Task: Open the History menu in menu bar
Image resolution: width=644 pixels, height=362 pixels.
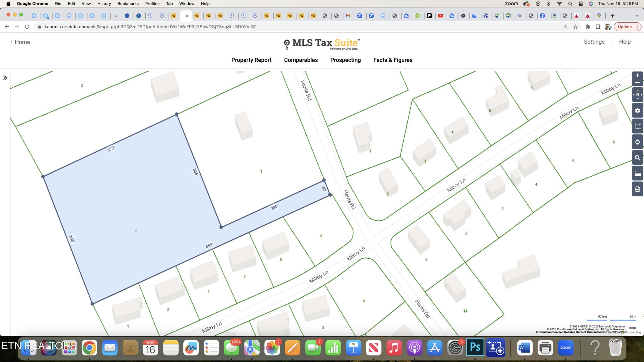Action: [x=104, y=3]
